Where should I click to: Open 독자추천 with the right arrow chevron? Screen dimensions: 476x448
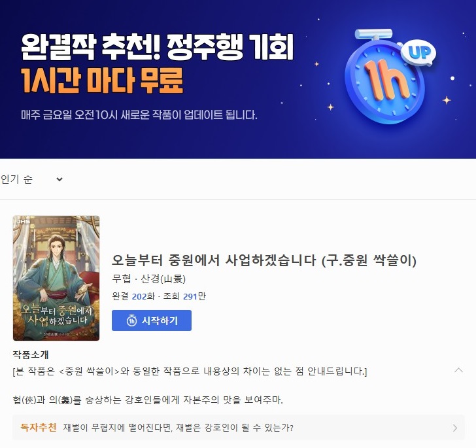pos(455,428)
